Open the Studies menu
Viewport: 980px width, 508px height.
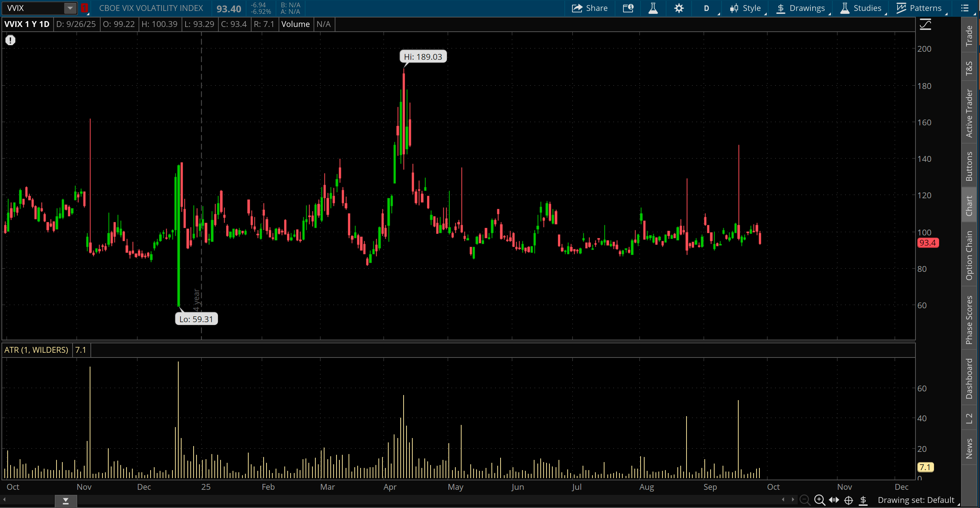click(860, 8)
